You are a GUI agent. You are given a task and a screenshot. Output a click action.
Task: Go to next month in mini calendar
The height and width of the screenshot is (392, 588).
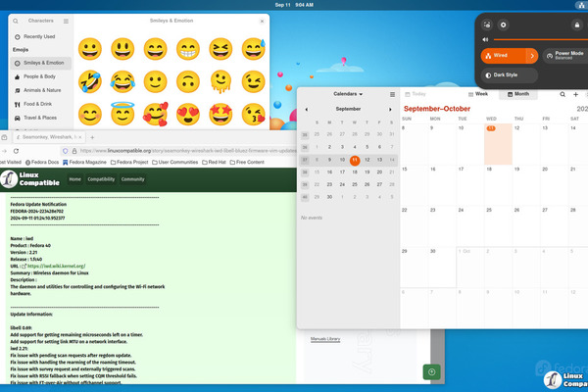pyautogui.click(x=390, y=109)
